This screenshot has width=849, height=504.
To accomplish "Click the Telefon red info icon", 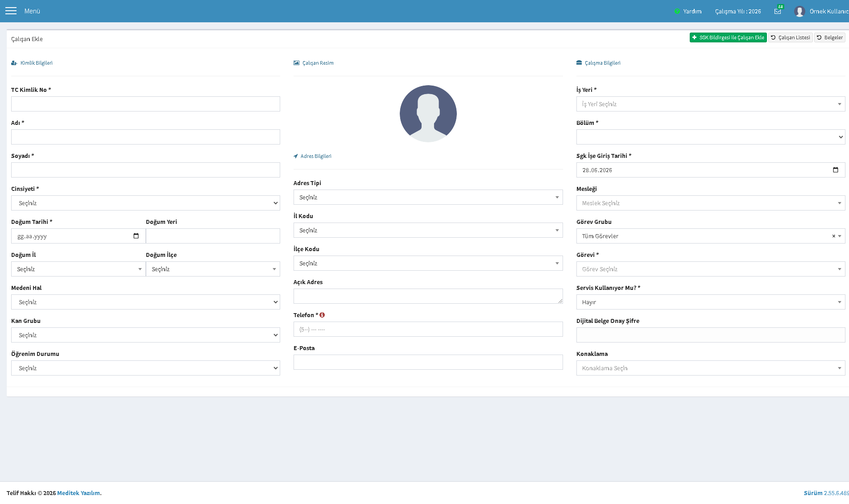I will pyautogui.click(x=322, y=315).
